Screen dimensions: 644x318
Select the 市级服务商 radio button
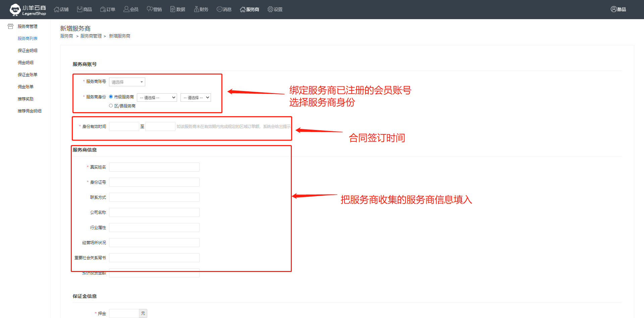point(111,97)
